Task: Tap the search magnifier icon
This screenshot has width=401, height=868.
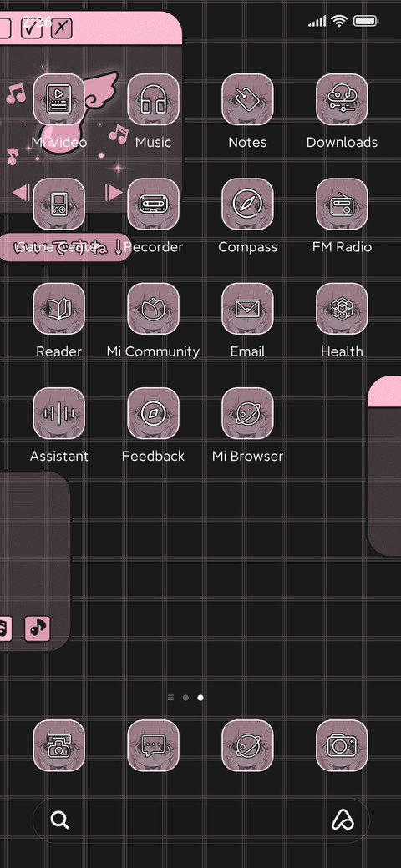Action: (x=60, y=820)
